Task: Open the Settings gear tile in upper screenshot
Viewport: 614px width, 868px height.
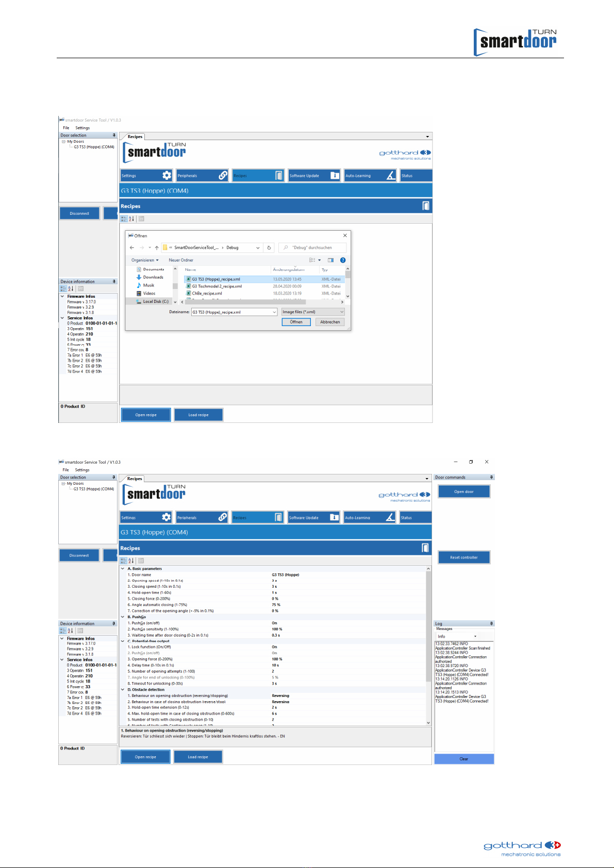Action: pos(146,176)
